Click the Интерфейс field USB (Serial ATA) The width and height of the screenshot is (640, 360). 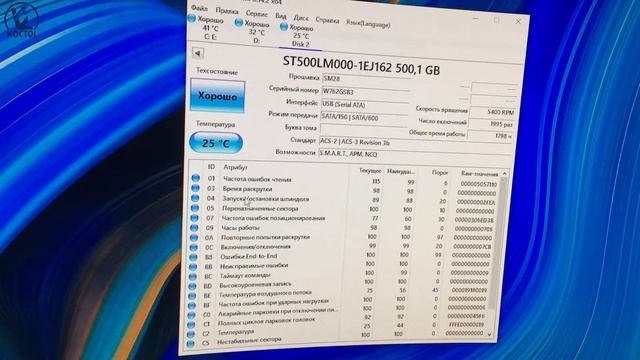(365, 105)
